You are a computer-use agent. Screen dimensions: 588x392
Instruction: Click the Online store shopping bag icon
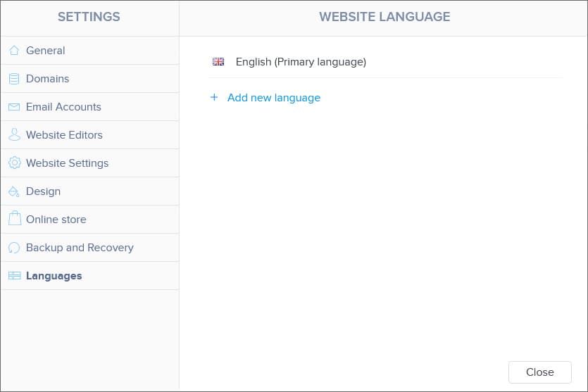(14, 220)
